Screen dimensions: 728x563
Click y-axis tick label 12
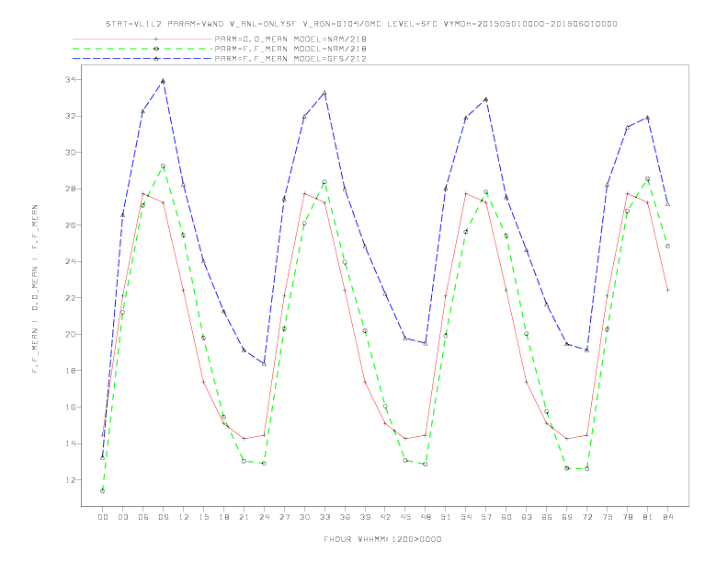tap(71, 480)
